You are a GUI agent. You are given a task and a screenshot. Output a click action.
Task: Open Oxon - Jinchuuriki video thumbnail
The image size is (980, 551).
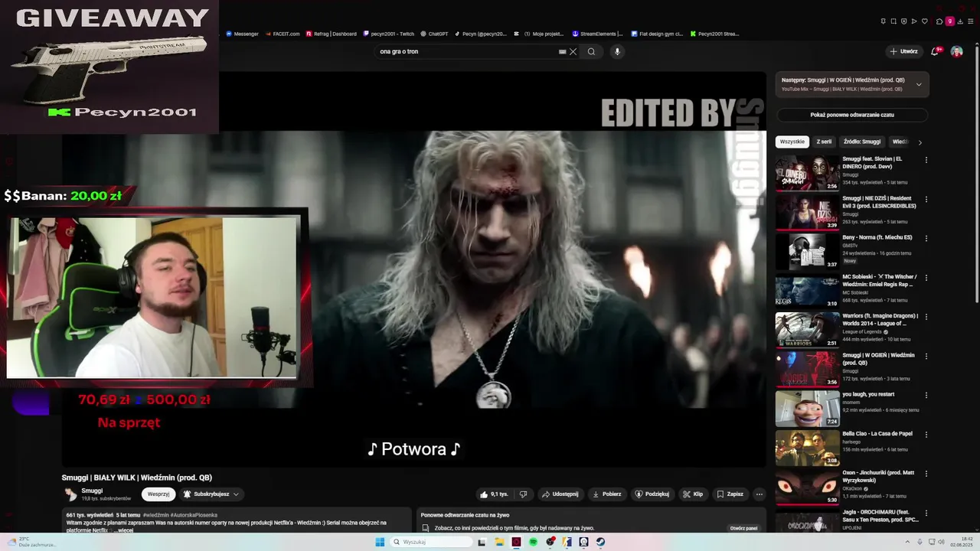(x=807, y=487)
